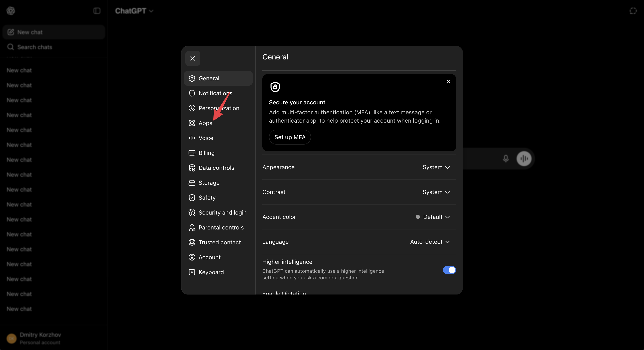Screen dimensions: 644x350
Task: Click the ChatGPT logo in the sidebar
Action: coord(11,11)
